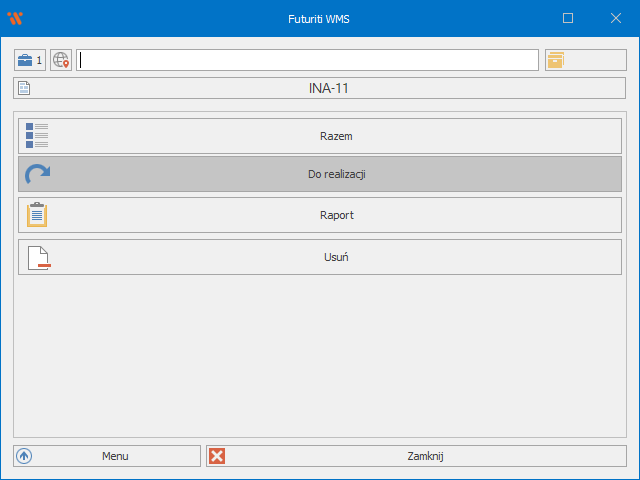Click the globe location pin icon
Image resolution: width=640 pixels, height=480 pixels.
click(62, 60)
